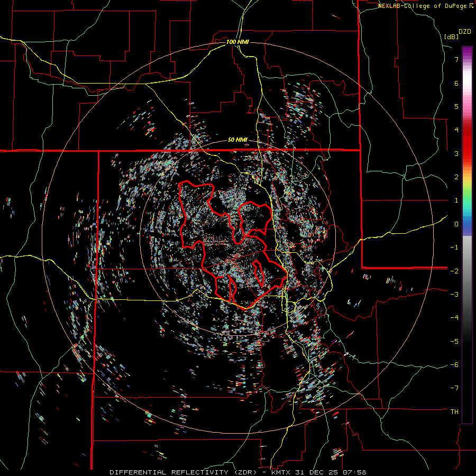
Task: Click the -5 dB tick on color scale
Action: pyautogui.click(x=454, y=341)
